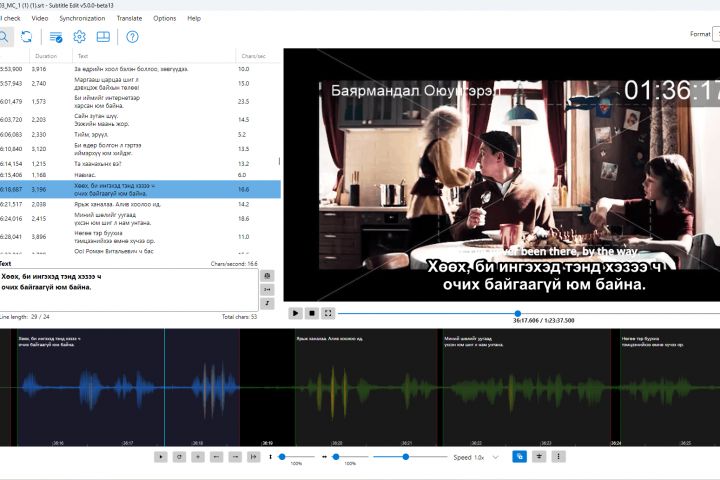Click inside the subtitle text edit box
The image size is (720, 480).
pos(129,290)
